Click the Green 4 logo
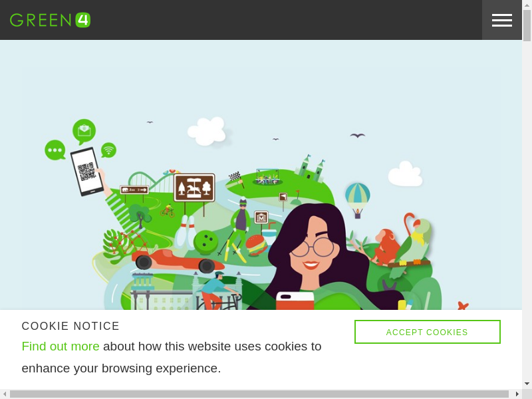Image resolution: width=532 pixels, height=399 pixels. (x=51, y=20)
